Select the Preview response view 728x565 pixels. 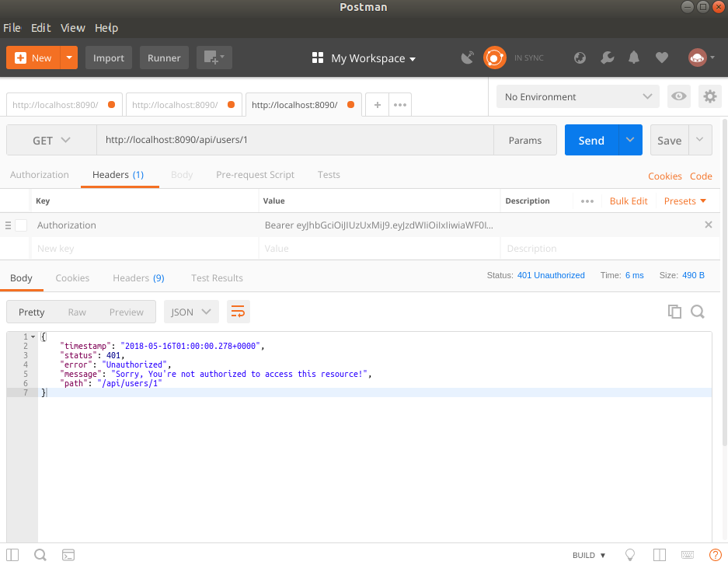(127, 312)
